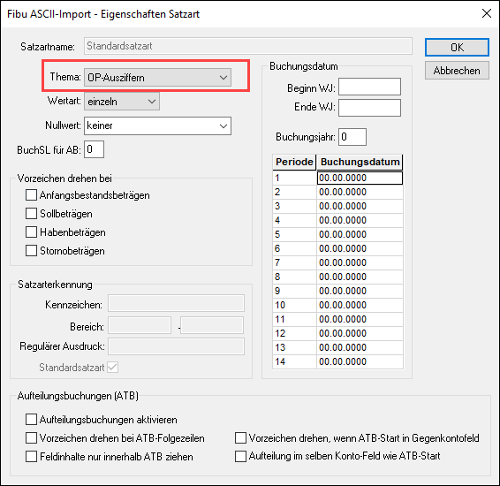
Task: Select Buchungsdatum cell for period 5
Action: [x=360, y=235]
